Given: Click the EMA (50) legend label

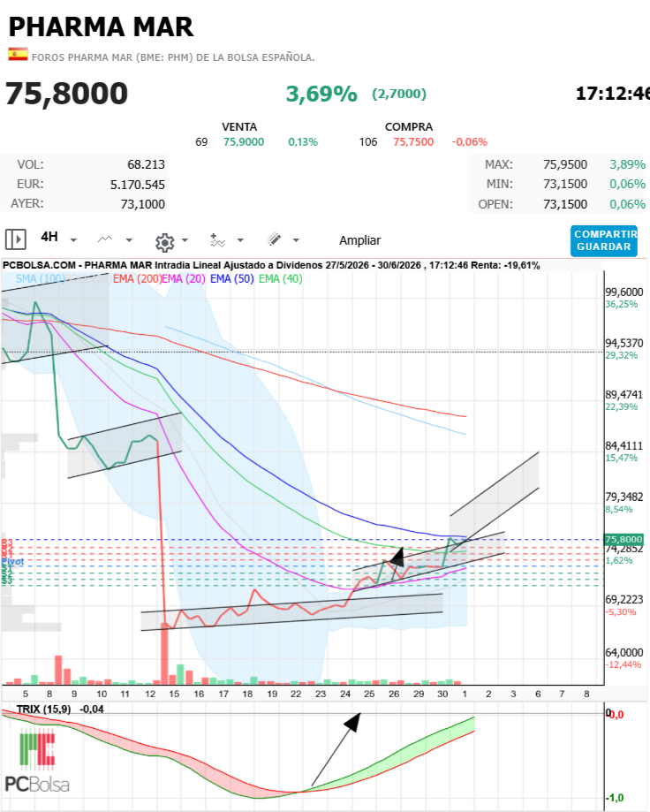Looking at the screenshot, I should click(232, 278).
